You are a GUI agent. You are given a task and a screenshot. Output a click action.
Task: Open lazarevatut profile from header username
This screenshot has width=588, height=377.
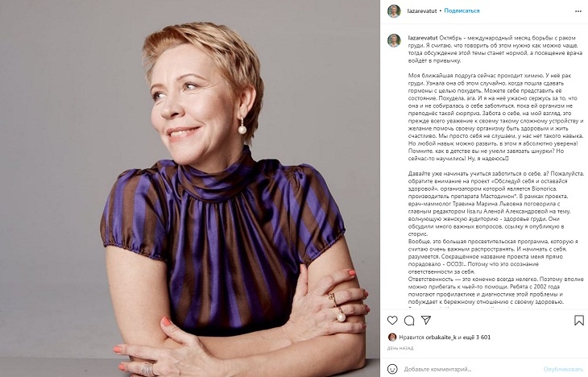[422, 11]
